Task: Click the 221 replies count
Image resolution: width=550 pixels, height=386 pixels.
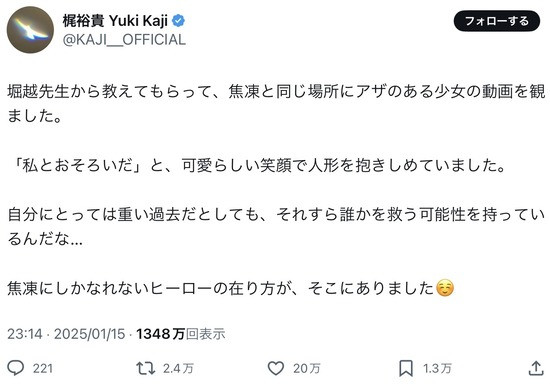Action: click(43, 368)
